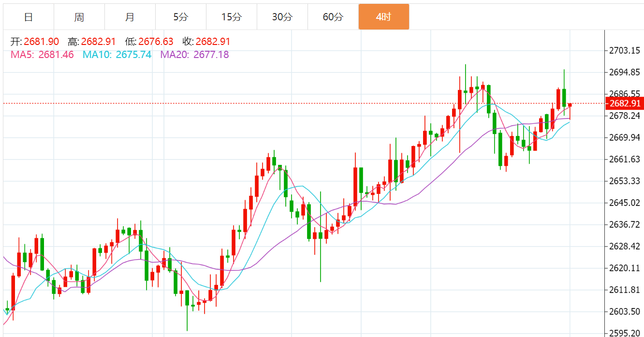This screenshot has height=337, width=644.
Task: Click the 2661.63 price axis label
Action: 625,160
